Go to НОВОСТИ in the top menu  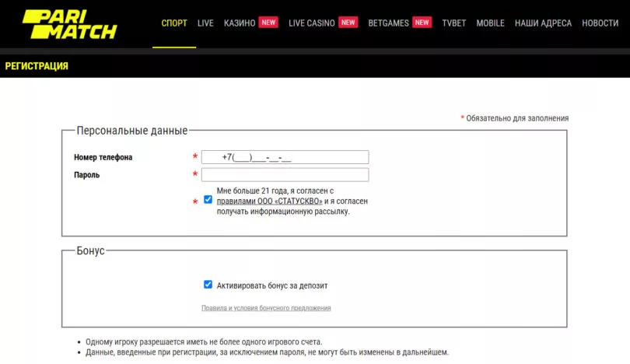[x=600, y=23]
